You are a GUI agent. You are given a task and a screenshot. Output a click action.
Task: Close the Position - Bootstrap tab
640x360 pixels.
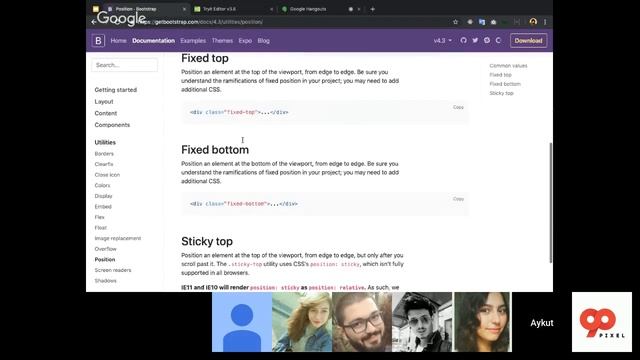184,9
